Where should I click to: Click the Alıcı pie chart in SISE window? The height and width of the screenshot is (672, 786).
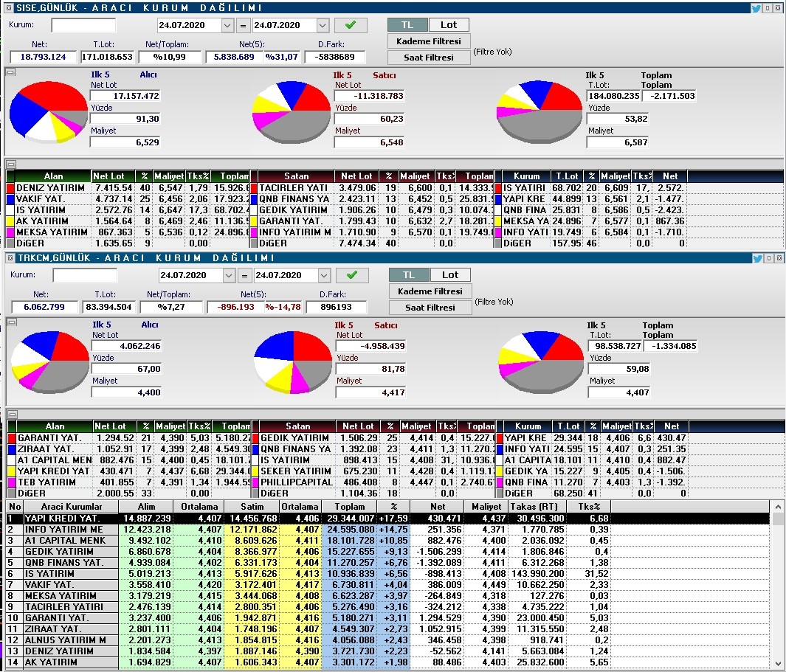point(49,111)
